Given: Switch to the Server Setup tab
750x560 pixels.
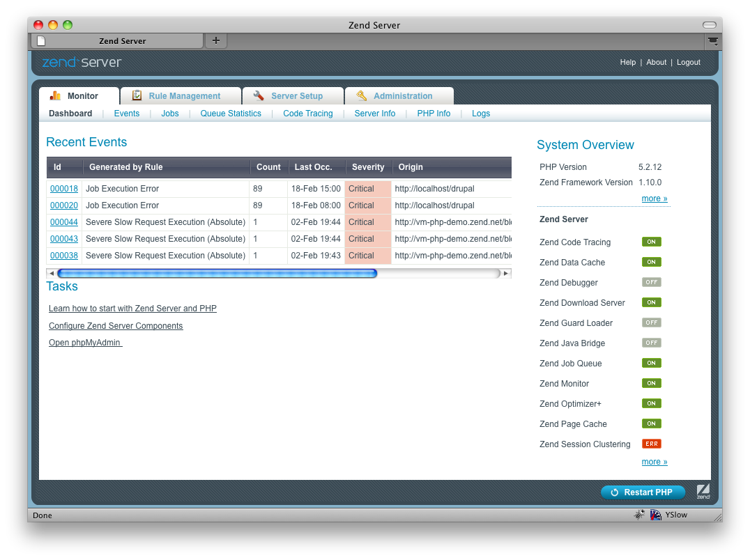Looking at the screenshot, I should pos(293,95).
